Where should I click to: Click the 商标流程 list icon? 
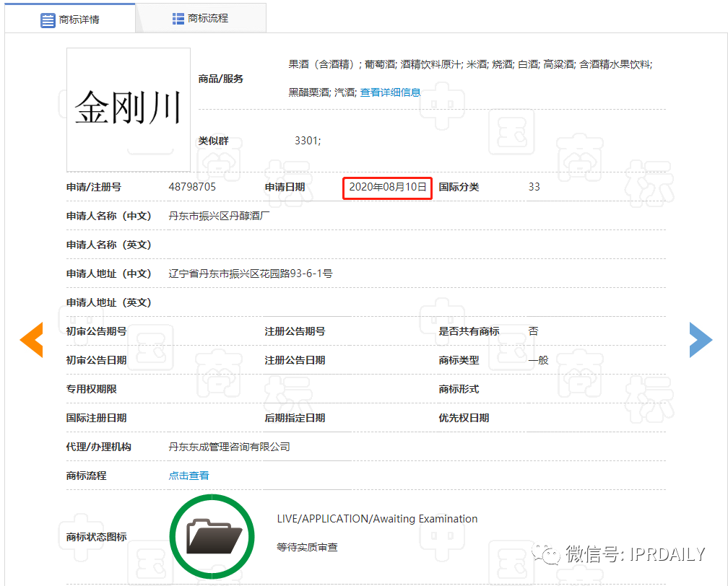click(178, 19)
